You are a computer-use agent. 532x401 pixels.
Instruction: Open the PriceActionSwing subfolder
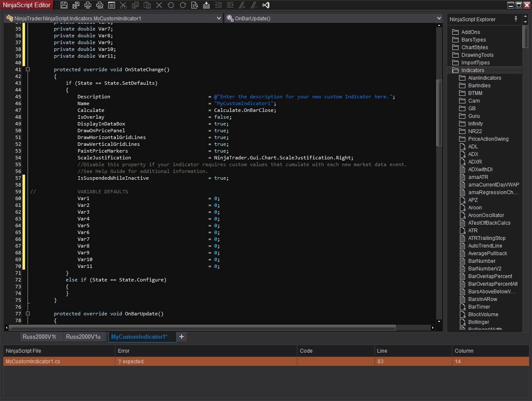[x=488, y=139]
